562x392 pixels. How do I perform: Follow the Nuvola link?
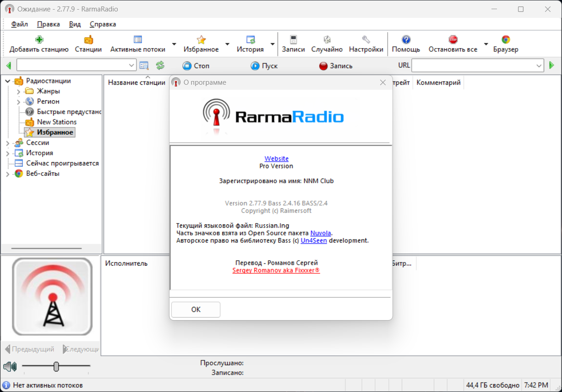click(321, 233)
